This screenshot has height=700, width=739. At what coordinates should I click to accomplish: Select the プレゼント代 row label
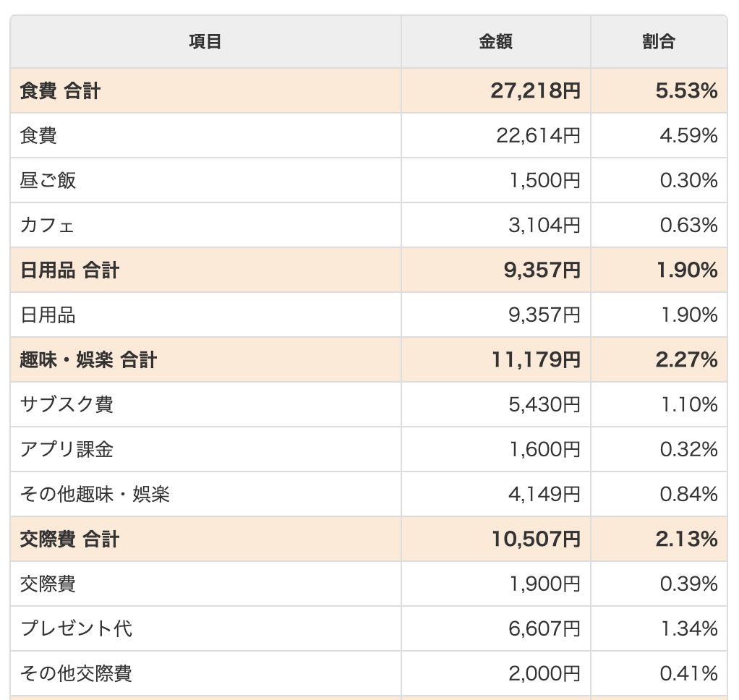(x=76, y=629)
